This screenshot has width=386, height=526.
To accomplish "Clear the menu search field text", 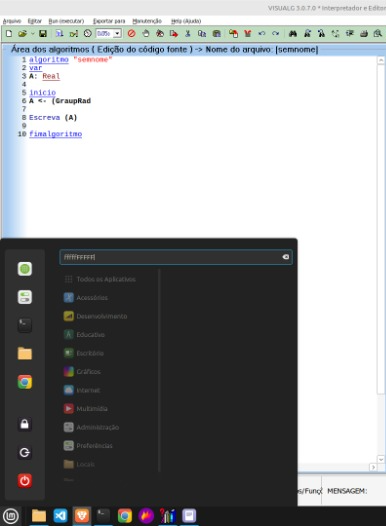I will [285, 257].
